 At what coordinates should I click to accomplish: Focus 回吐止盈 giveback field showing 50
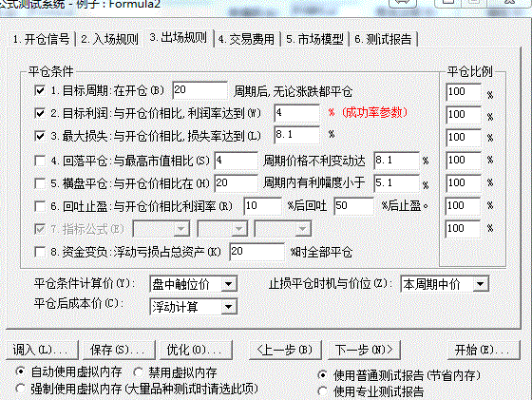(x=353, y=206)
